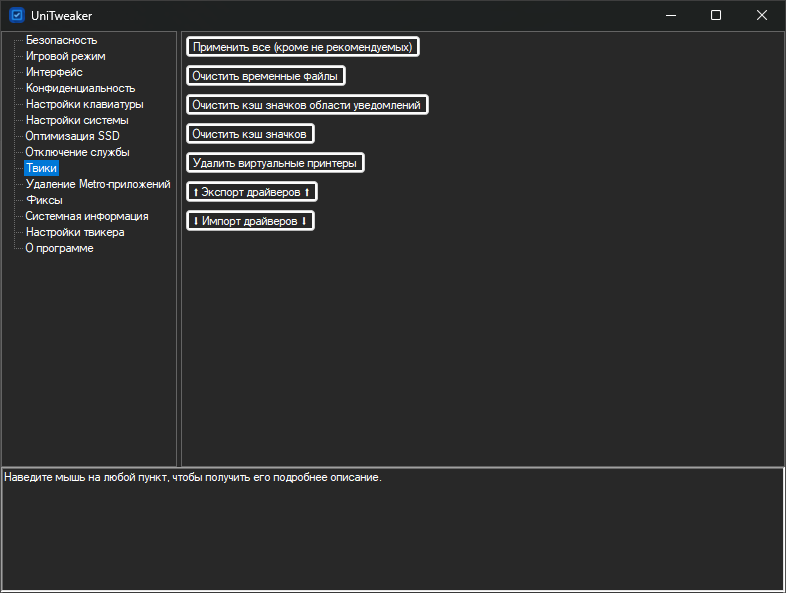The height and width of the screenshot is (593, 786).
Task: Open the Безопасность section
Action: click(x=61, y=40)
